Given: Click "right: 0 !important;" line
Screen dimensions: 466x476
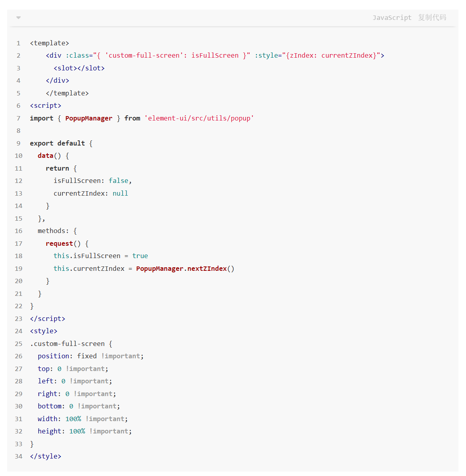Looking at the screenshot, I should (x=77, y=394).
